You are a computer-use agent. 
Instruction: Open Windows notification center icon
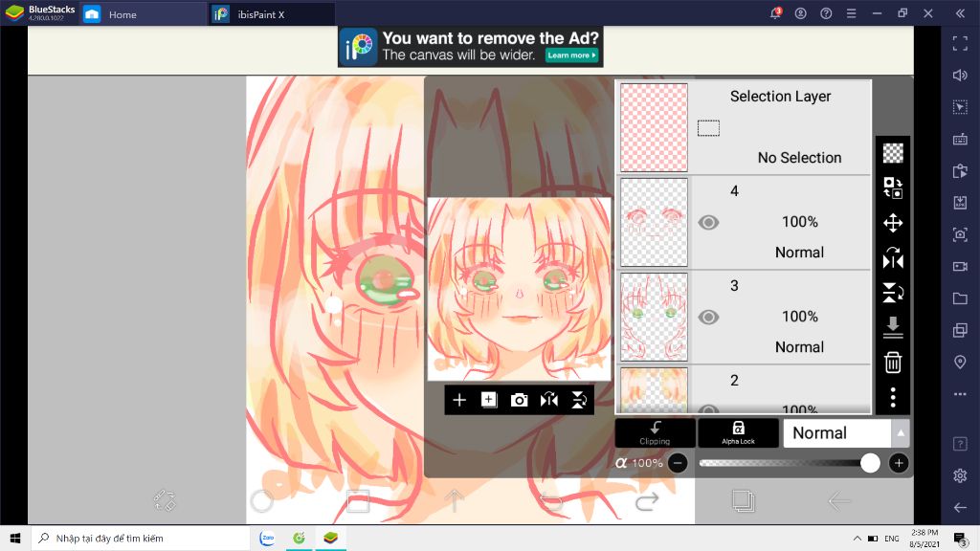point(961,538)
